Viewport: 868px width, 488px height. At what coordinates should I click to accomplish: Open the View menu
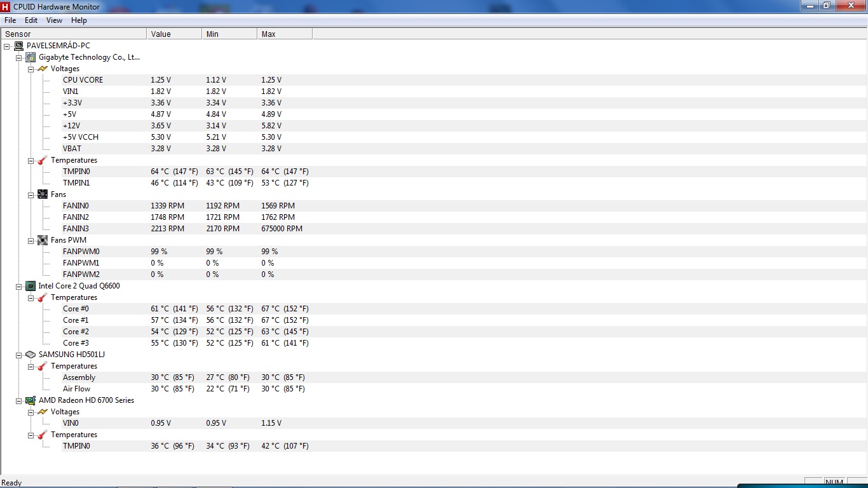pyautogui.click(x=55, y=20)
